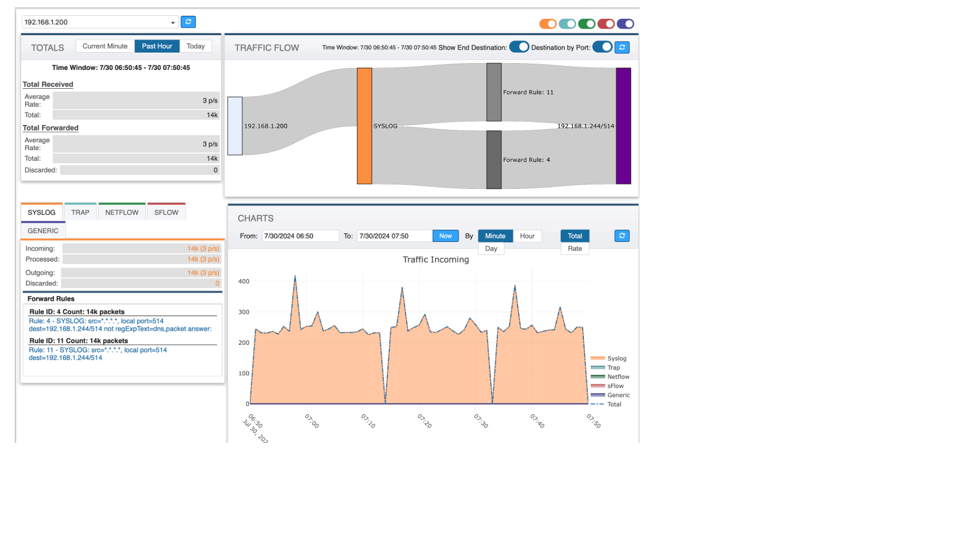Toggle the red sFlow color switch
The height and width of the screenshot is (551, 980).
[606, 23]
